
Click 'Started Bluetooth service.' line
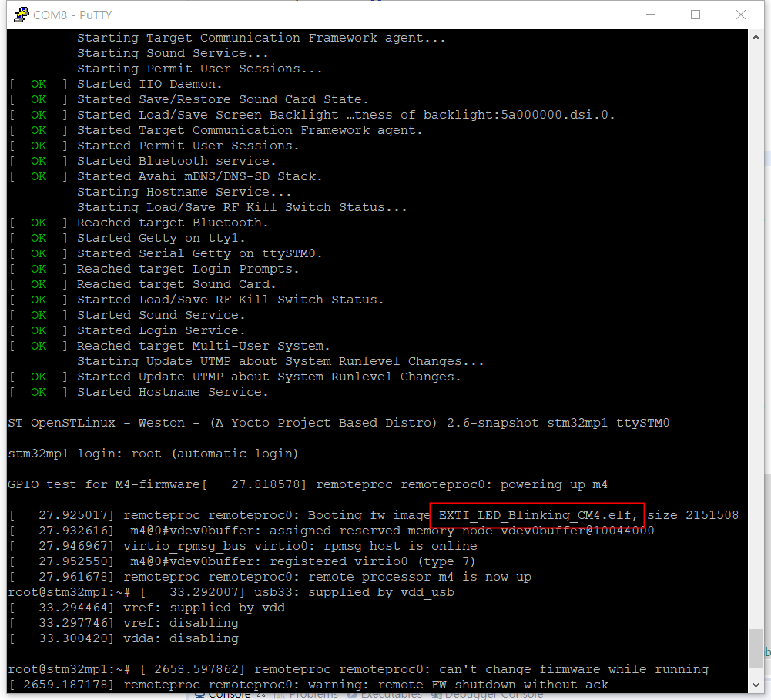142,161
